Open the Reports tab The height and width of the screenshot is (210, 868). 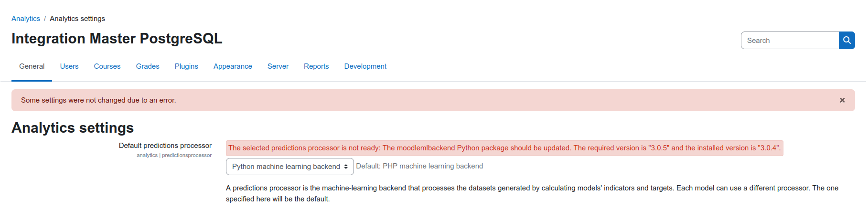pos(316,66)
